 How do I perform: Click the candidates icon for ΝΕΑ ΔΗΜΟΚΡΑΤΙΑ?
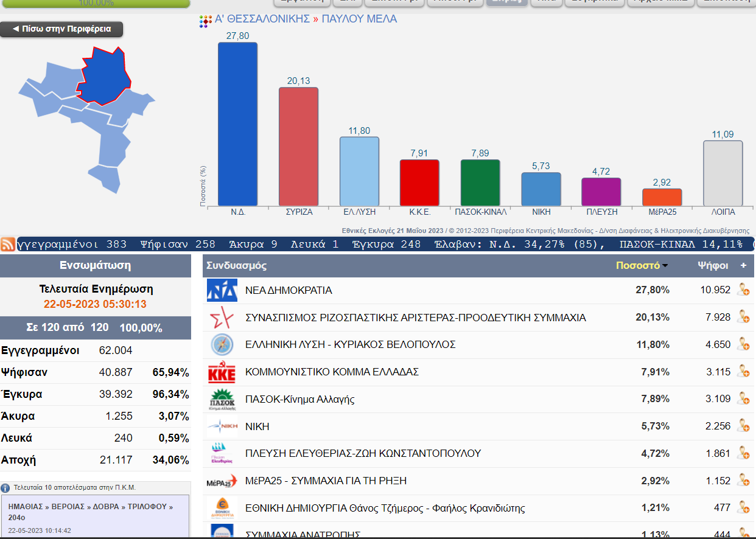(743, 290)
